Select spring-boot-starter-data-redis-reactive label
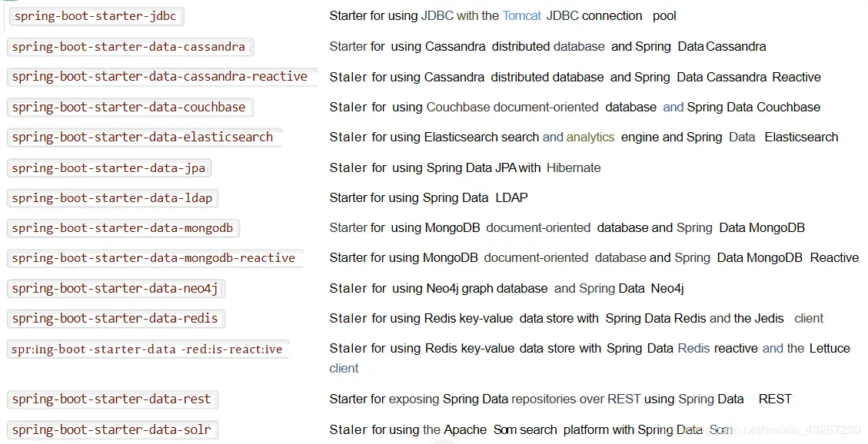The image size is (868, 444). 148,349
